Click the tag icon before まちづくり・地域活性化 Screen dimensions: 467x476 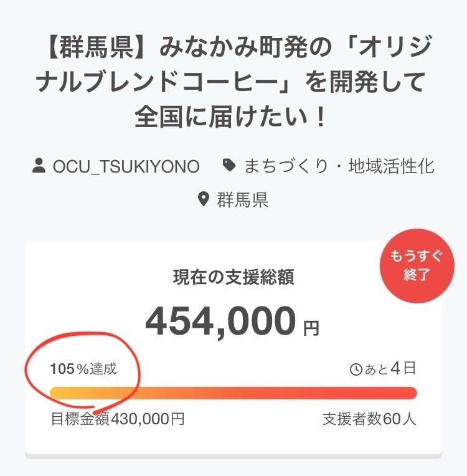229,166
